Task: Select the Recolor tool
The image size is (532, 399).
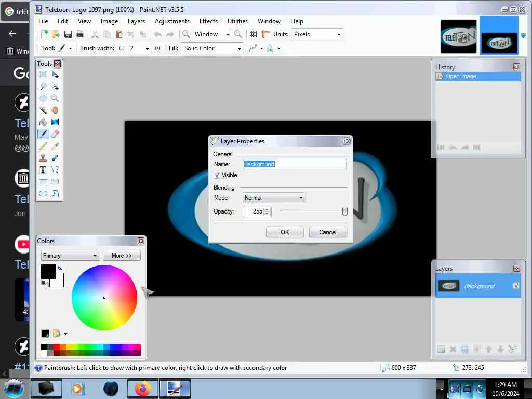Action: [x=55, y=158]
